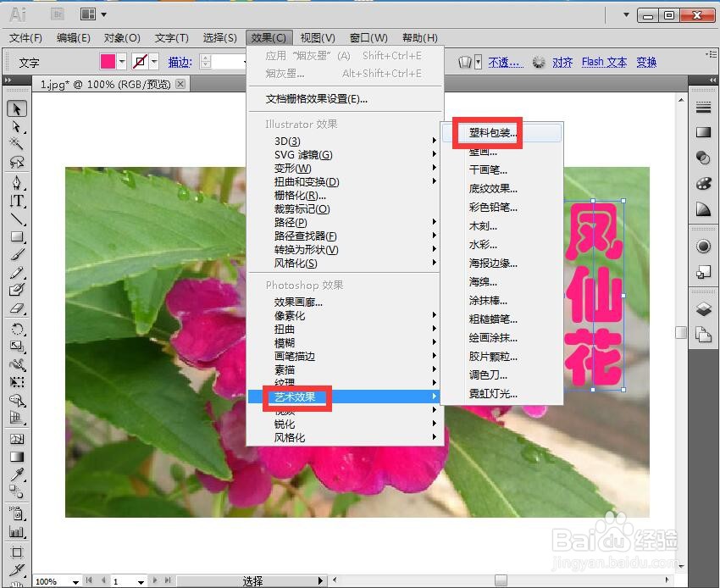
Task: Select the Lasso tool
Action: [17, 162]
